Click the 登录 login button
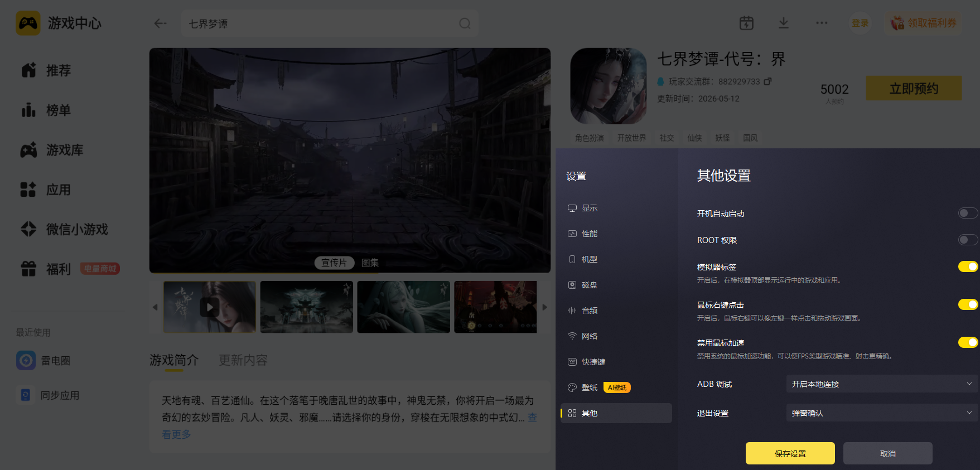The image size is (980, 470). (x=860, y=23)
